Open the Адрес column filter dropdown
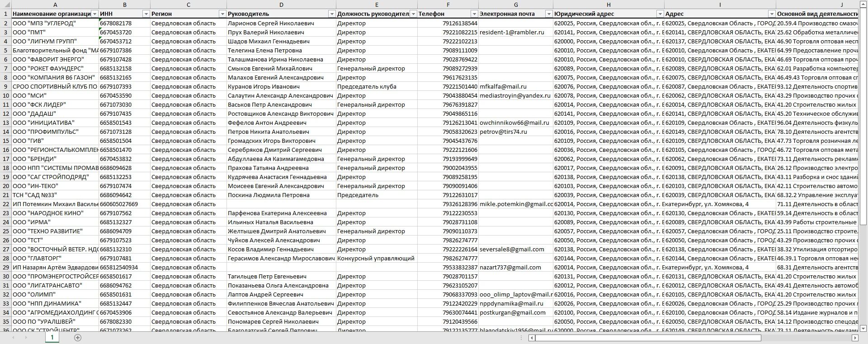Image resolution: width=868 pixels, height=344 pixels. tap(772, 14)
